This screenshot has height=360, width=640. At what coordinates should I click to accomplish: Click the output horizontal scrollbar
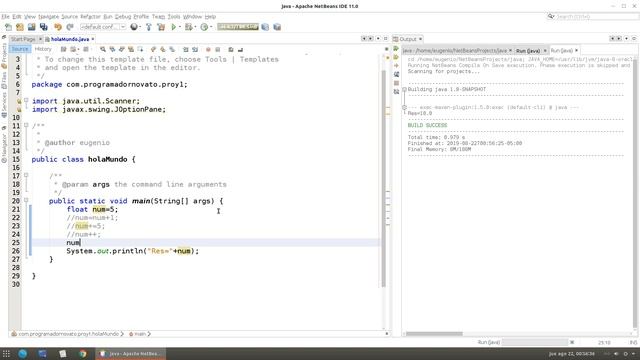pyautogui.click(x=434, y=334)
